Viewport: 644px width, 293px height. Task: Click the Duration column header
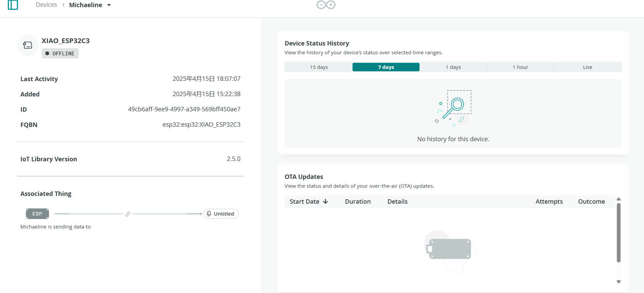tap(358, 201)
